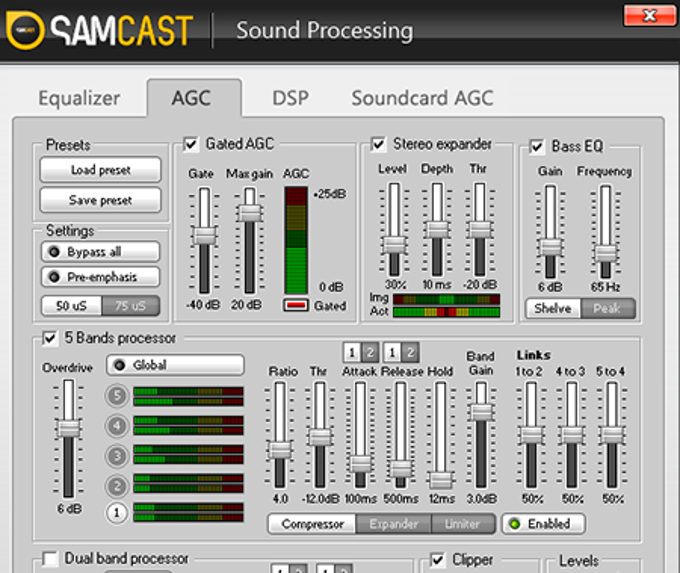Viewport: 680px width, 573px height.
Task: Click the Stereo expander Level slider
Action: [x=394, y=245]
